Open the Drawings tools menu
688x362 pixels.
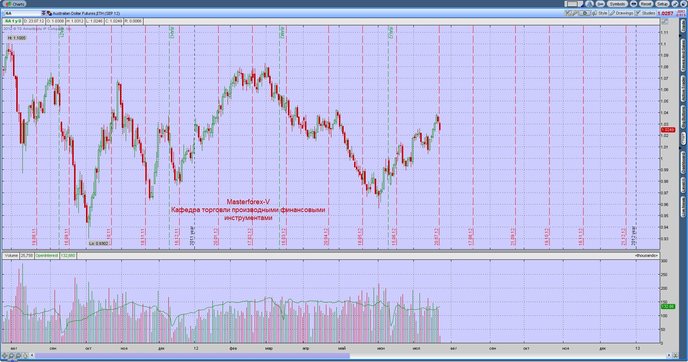621,13
